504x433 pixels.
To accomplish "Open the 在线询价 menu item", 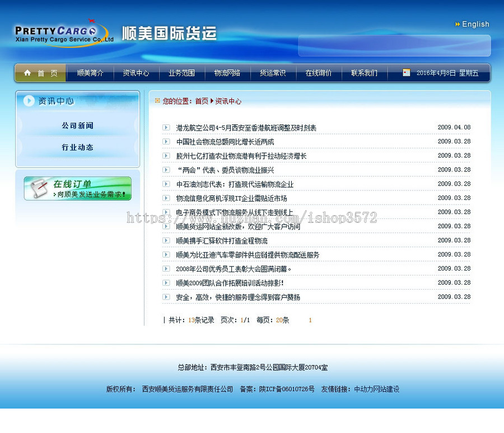I will click(318, 72).
